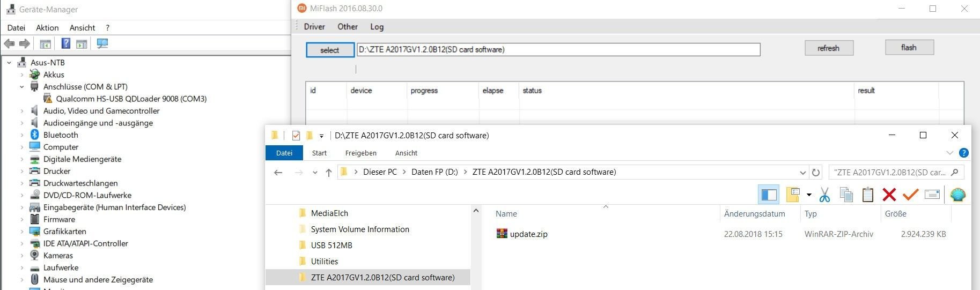Viewport: 980px width, 290px height.
Task: Click the MiFlash firmware path input field
Action: tap(558, 50)
